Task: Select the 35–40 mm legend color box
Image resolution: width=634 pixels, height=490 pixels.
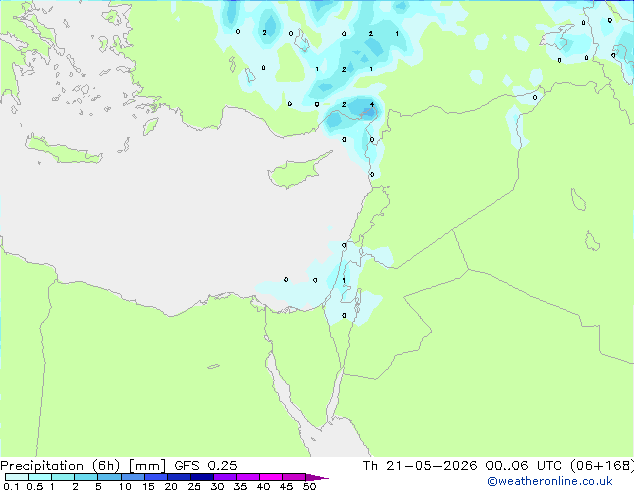Action: [x=247, y=477]
